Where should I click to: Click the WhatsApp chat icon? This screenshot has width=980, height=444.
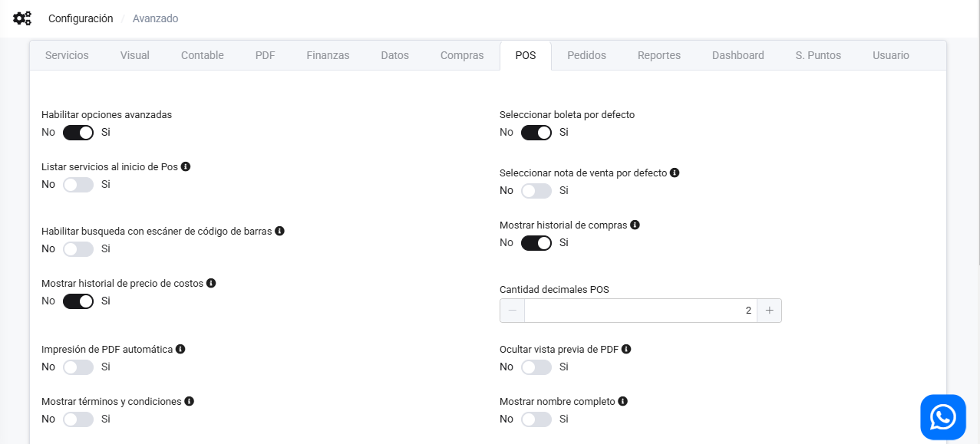943,417
